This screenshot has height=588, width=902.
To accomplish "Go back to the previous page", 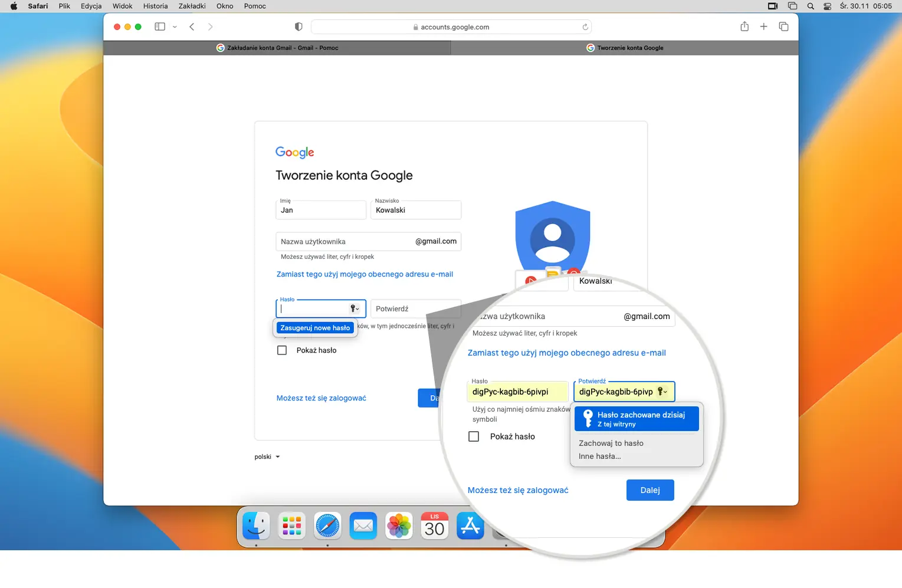I will pyautogui.click(x=192, y=27).
